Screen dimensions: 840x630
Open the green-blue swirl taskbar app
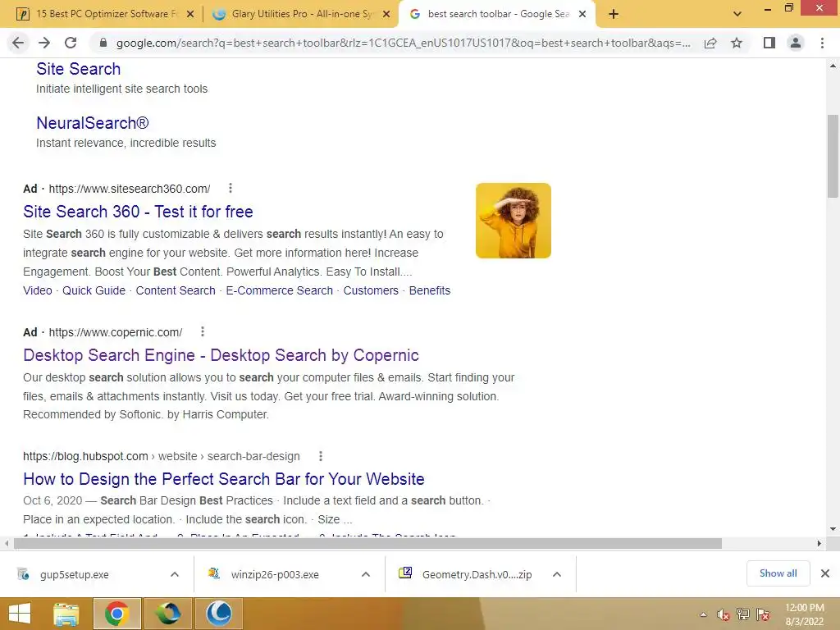(167, 614)
